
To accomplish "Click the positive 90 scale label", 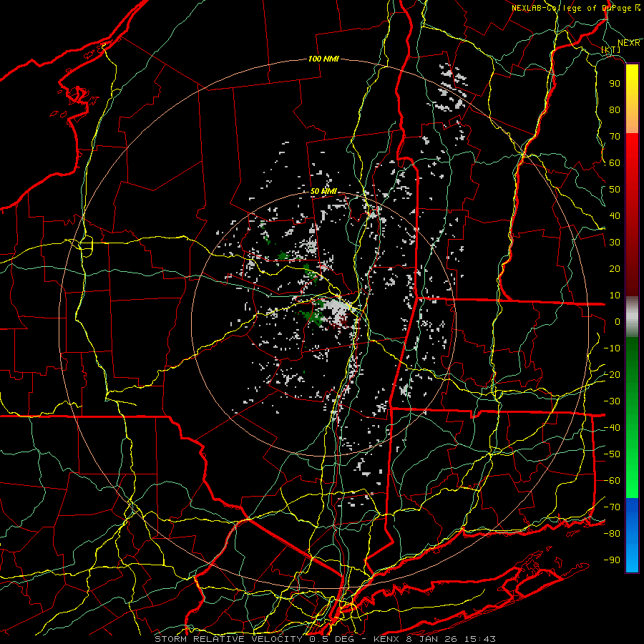I will pyautogui.click(x=615, y=84).
